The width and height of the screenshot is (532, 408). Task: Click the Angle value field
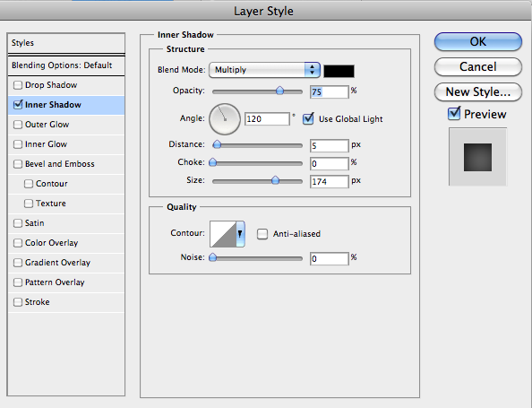267,119
